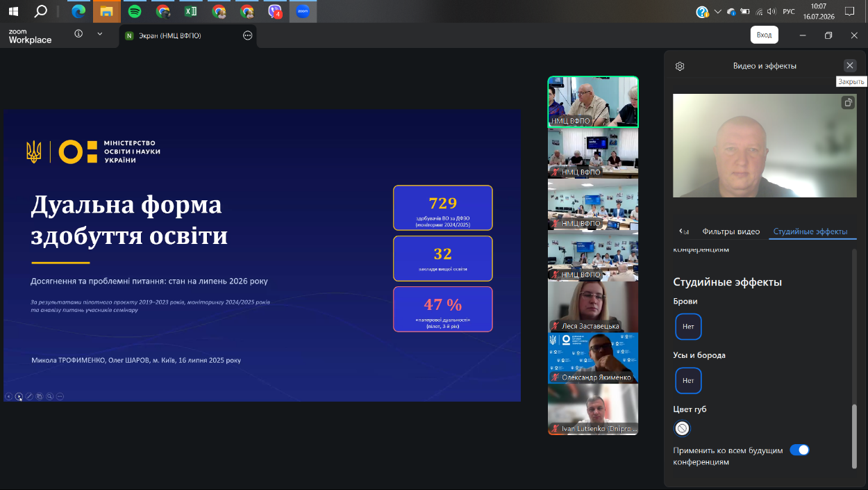Open volume speaker tray icon
Viewport: 868px width, 490px height.
772,11
